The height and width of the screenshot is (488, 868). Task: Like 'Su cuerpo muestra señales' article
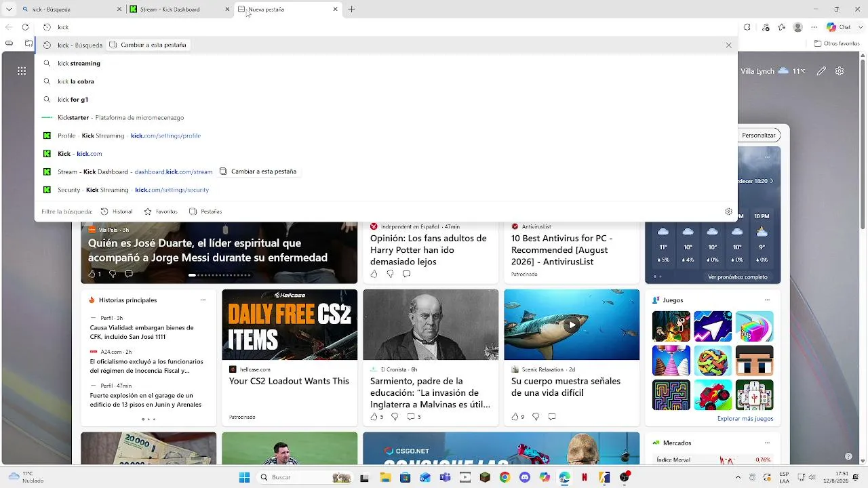[x=515, y=416]
